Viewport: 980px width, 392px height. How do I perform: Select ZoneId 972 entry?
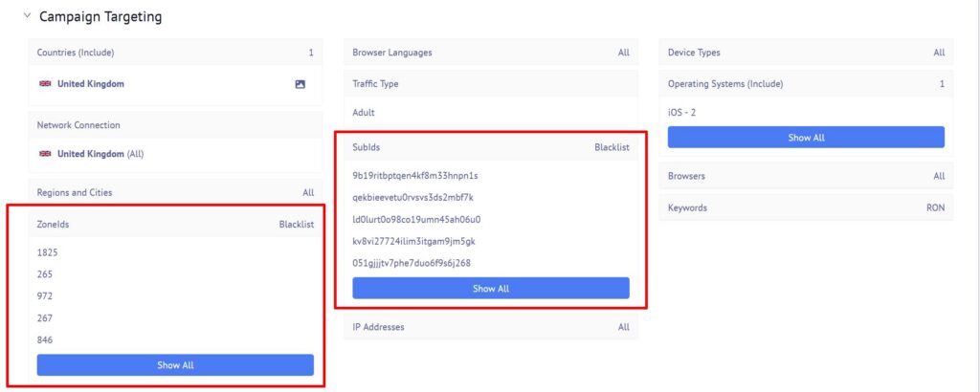(x=45, y=296)
